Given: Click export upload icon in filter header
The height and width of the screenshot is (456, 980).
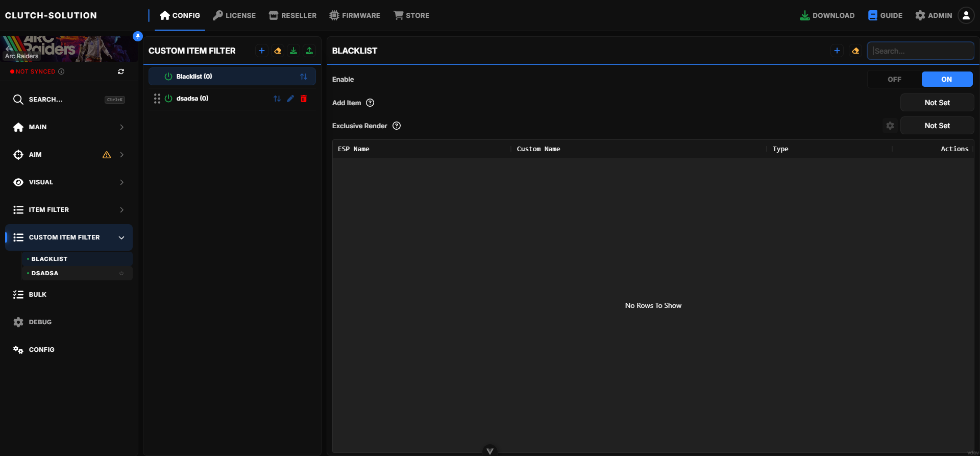Looking at the screenshot, I should coord(309,51).
